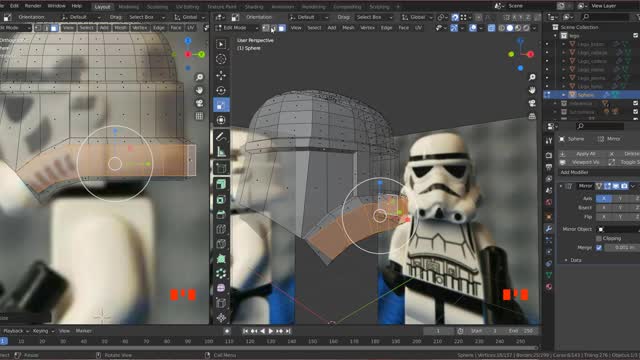
Task: Select the Transform tool
Action: (x=221, y=120)
